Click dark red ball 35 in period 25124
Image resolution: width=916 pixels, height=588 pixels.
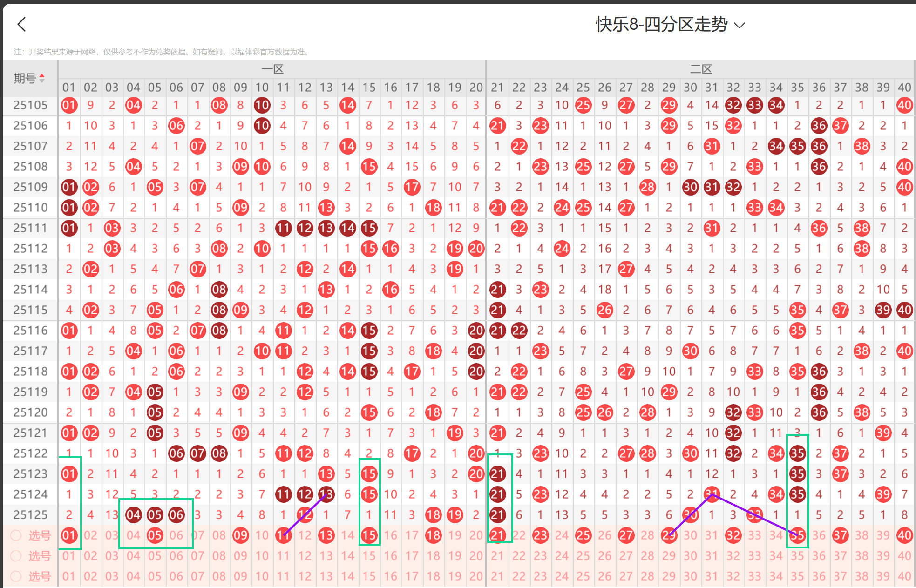(797, 494)
